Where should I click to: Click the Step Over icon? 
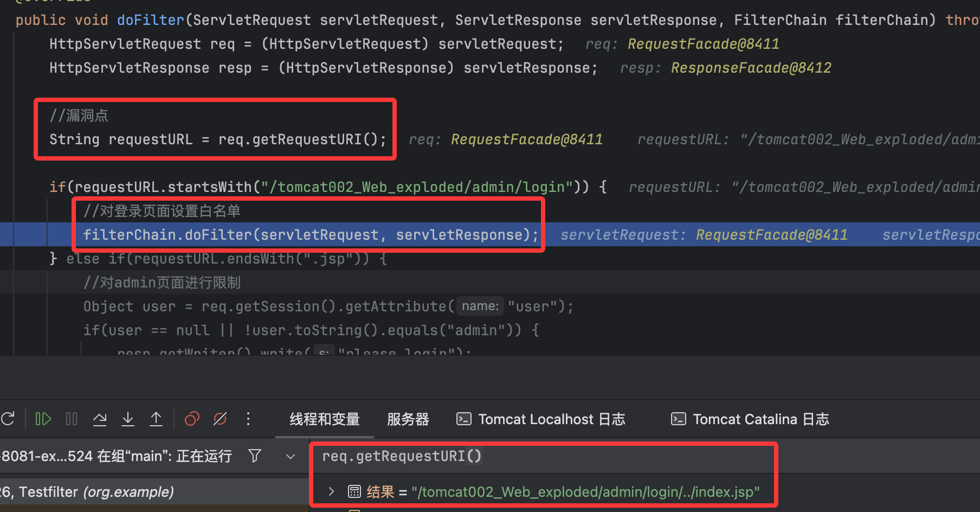100,419
